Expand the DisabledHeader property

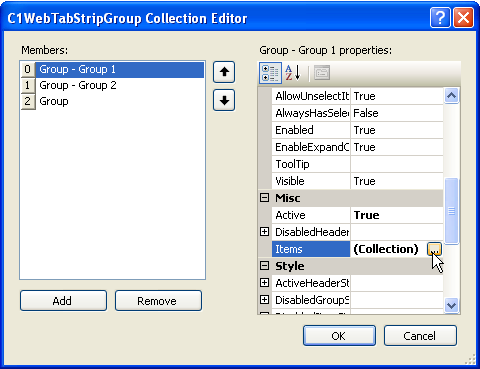click(264, 232)
